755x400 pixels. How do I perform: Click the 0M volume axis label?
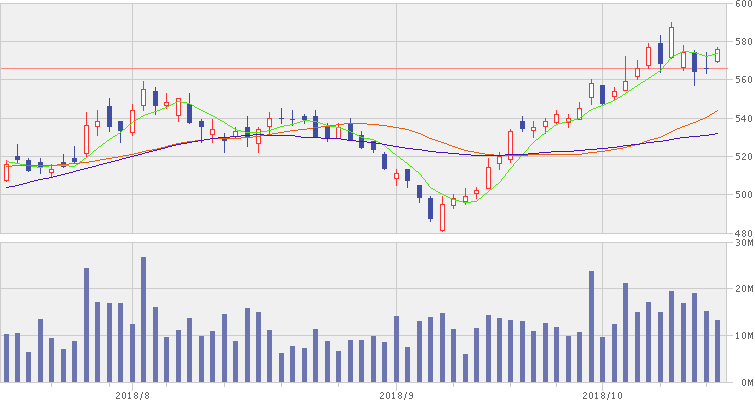[742, 382]
